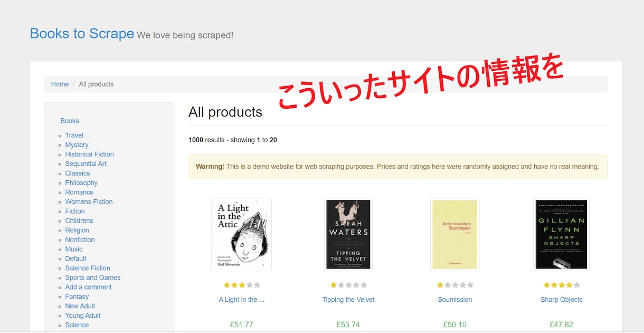Browse the Sports and Games category
This screenshot has width=644, height=333.
[93, 278]
